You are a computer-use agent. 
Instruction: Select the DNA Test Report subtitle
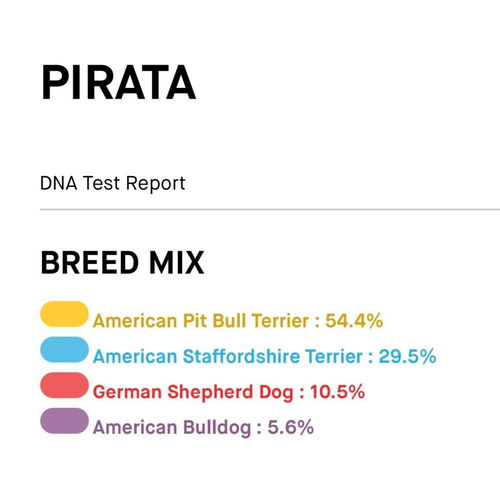pyautogui.click(x=112, y=183)
